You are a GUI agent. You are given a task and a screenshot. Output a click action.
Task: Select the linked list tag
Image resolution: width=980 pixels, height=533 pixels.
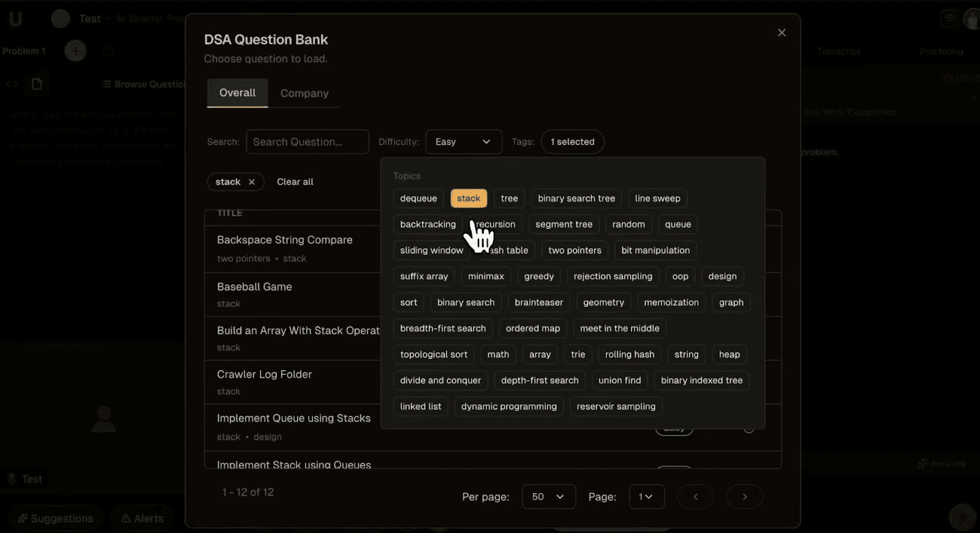[x=420, y=407]
